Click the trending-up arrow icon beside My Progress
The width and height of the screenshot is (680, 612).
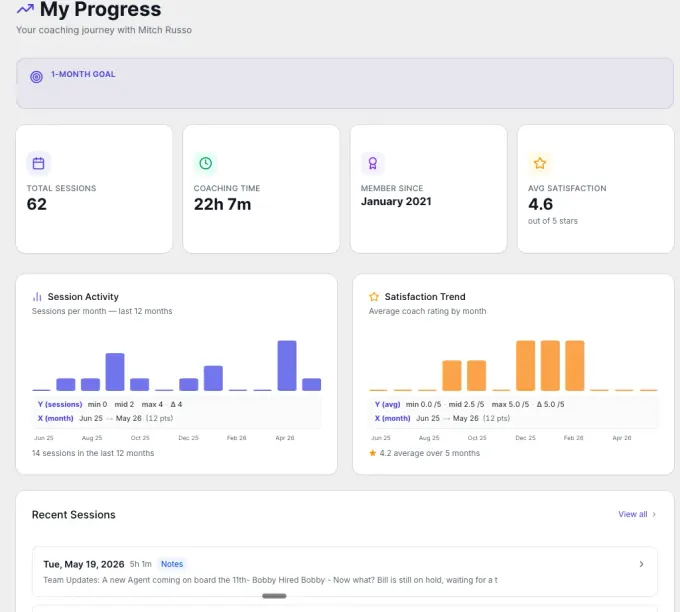click(25, 8)
